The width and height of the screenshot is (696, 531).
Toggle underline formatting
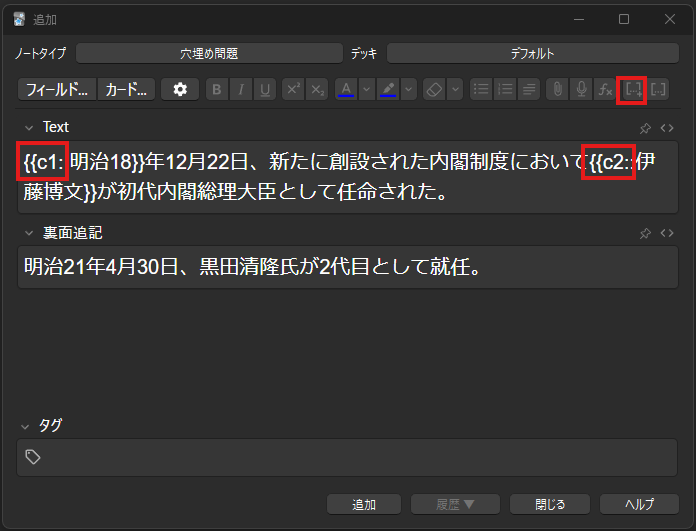[265, 89]
